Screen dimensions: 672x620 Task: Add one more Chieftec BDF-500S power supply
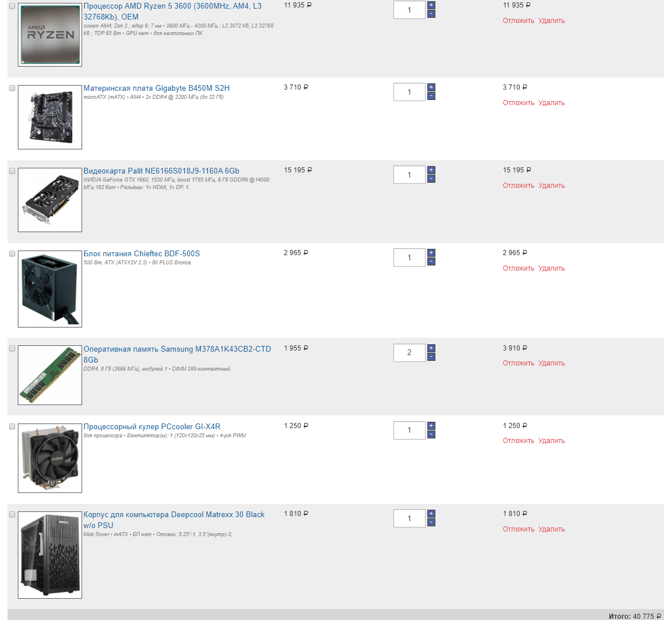[431, 253]
